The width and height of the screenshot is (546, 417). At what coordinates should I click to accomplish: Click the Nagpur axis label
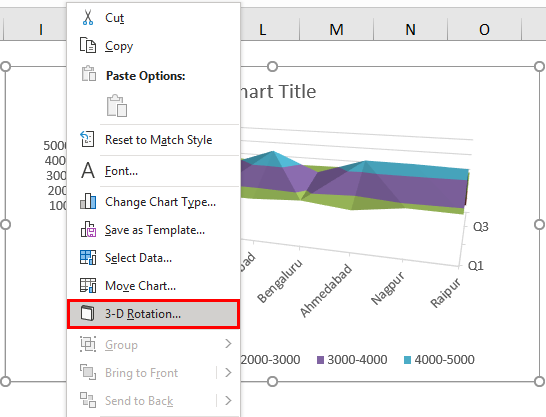tap(388, 288)
